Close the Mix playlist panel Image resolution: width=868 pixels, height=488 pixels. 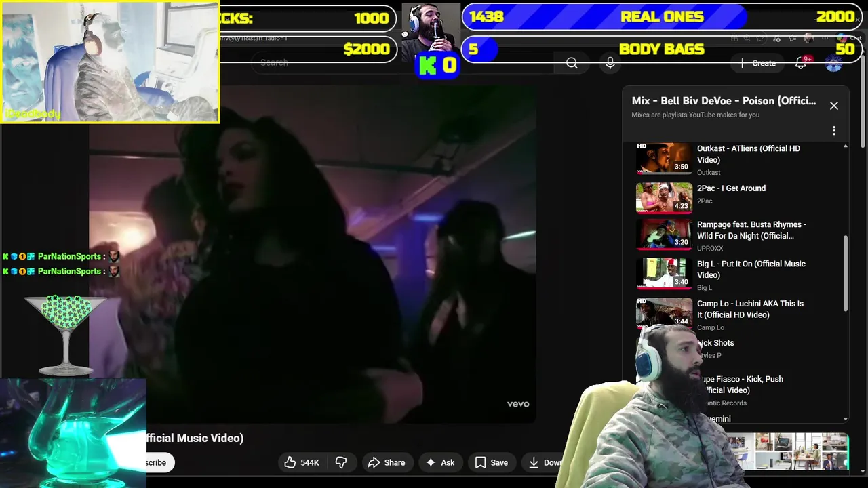click(x=834, y=106)
